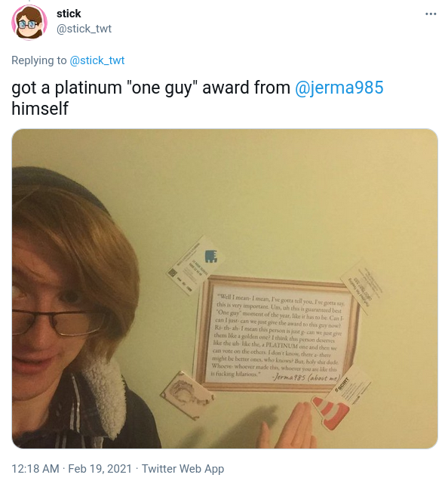
Task: Follow the blue @stick_twt reply mention
Action: point(97,60)
